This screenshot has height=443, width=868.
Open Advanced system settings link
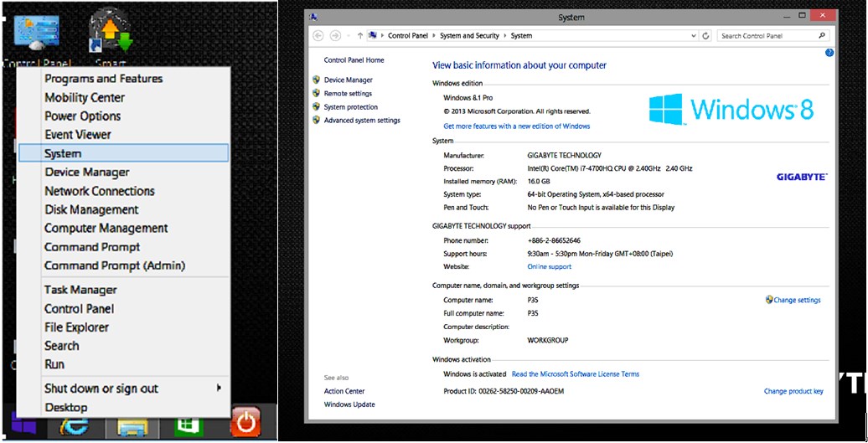coord(362,121)
